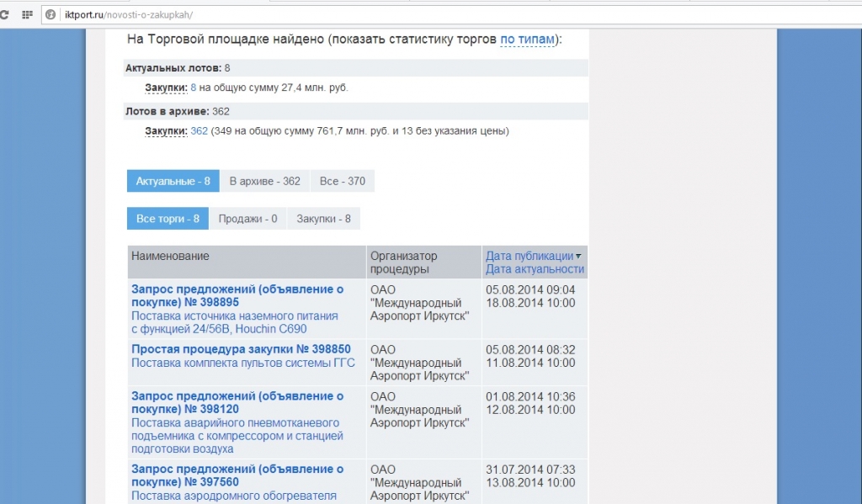Switch to the 'Закупки - 8' tab
The image size is (862, 504).
[x=324, y=218]
